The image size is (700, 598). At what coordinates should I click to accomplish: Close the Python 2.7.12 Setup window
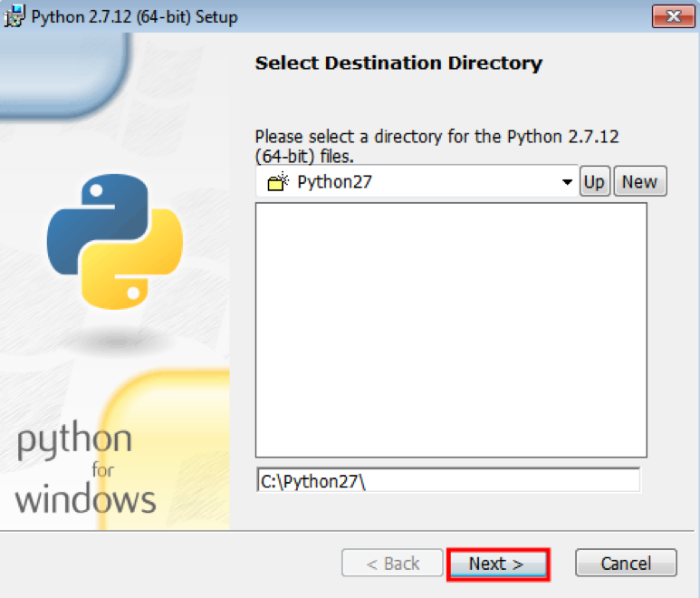[673, 18]
